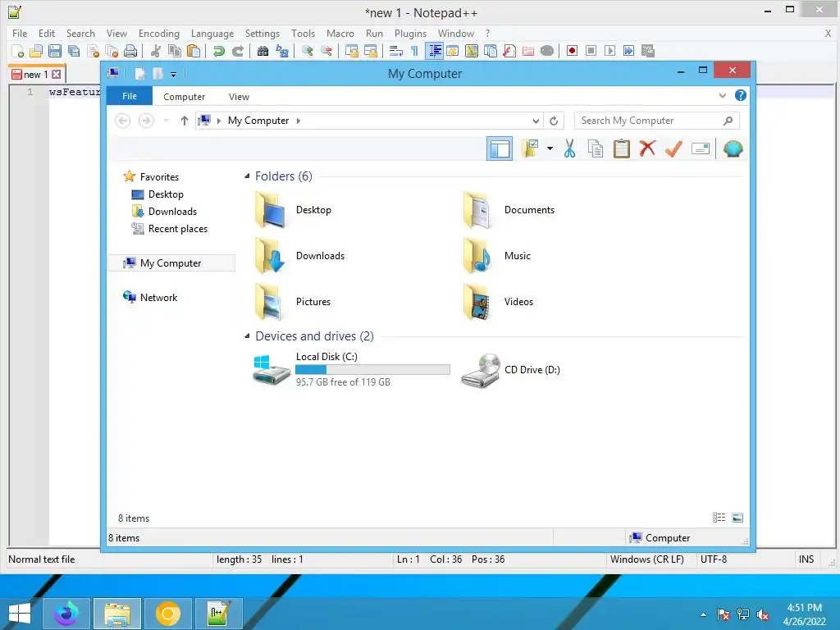Toggle Show all characters pilcrow icon
This screenshot has width=840, height=630.
(x=414, y=51)
